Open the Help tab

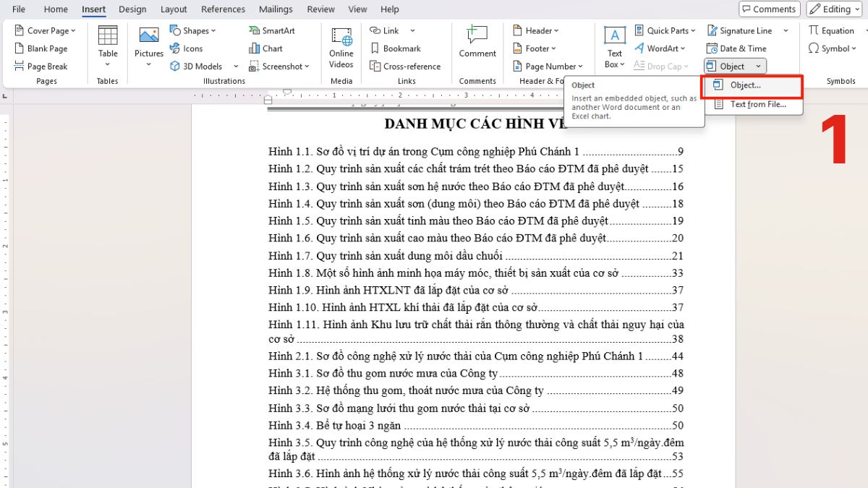click(390, 9)
